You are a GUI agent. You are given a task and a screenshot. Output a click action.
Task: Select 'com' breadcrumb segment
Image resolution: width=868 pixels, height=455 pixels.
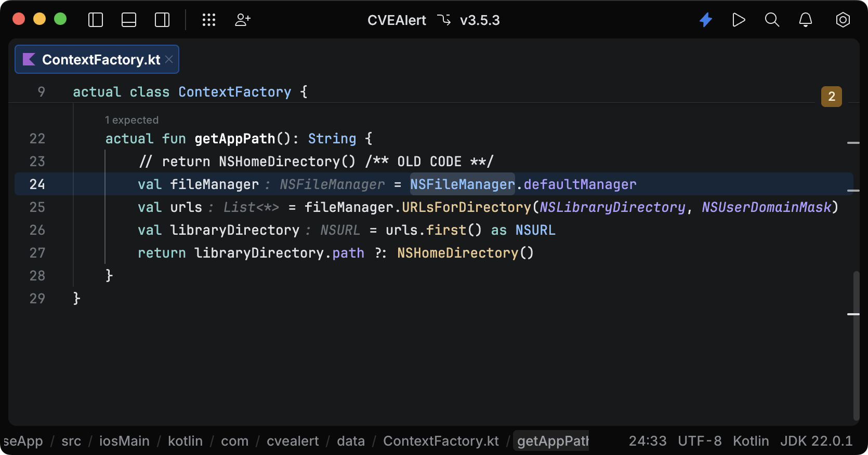[234, 441]
